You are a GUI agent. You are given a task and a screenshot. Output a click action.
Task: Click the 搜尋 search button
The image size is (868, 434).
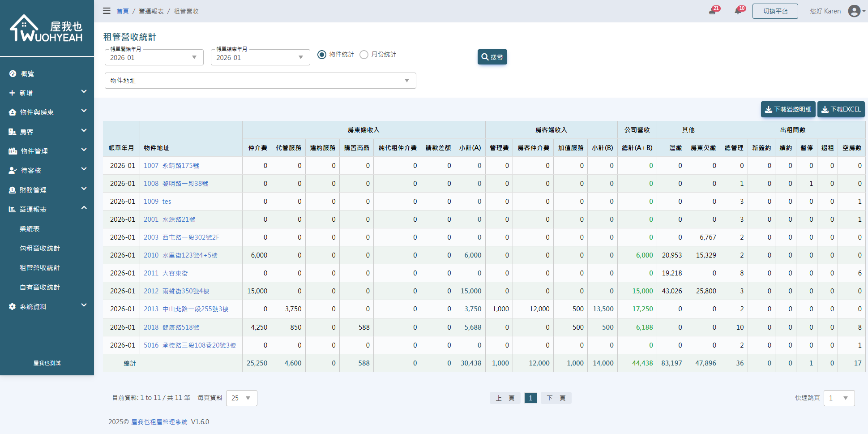coord(492,57)
